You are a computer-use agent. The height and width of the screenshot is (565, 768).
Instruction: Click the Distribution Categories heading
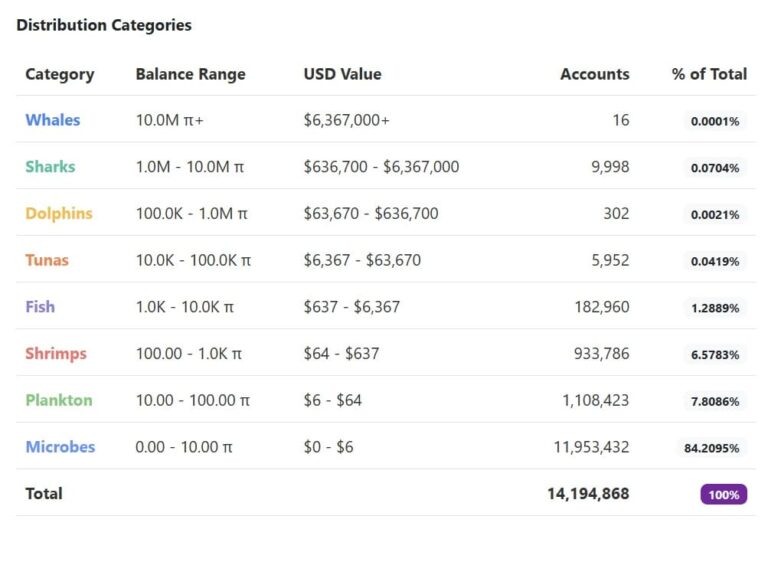(104, 25)
